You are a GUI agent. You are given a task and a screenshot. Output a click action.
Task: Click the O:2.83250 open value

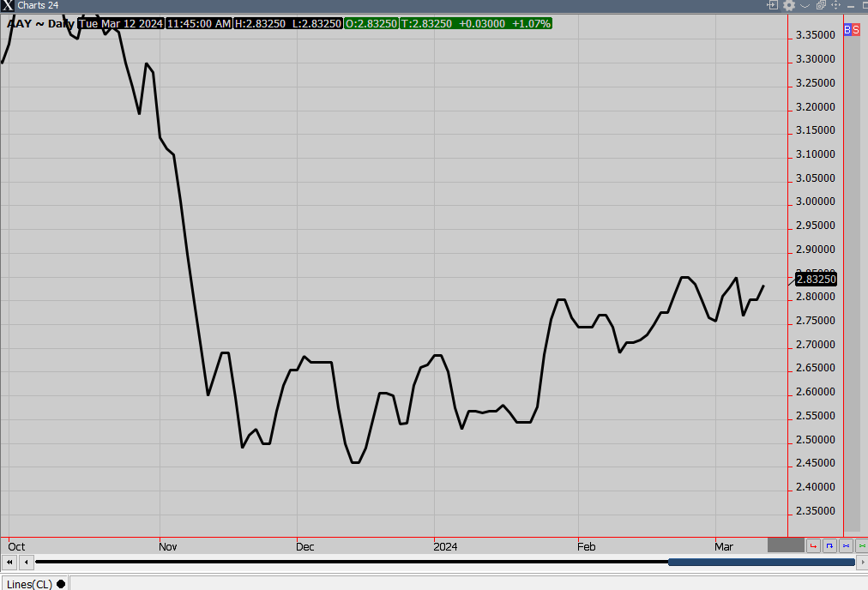(x=371, y=24)
